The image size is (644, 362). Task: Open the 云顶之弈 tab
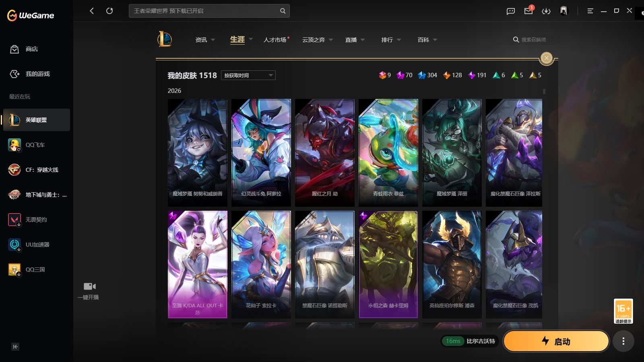[x=314, y=40]
